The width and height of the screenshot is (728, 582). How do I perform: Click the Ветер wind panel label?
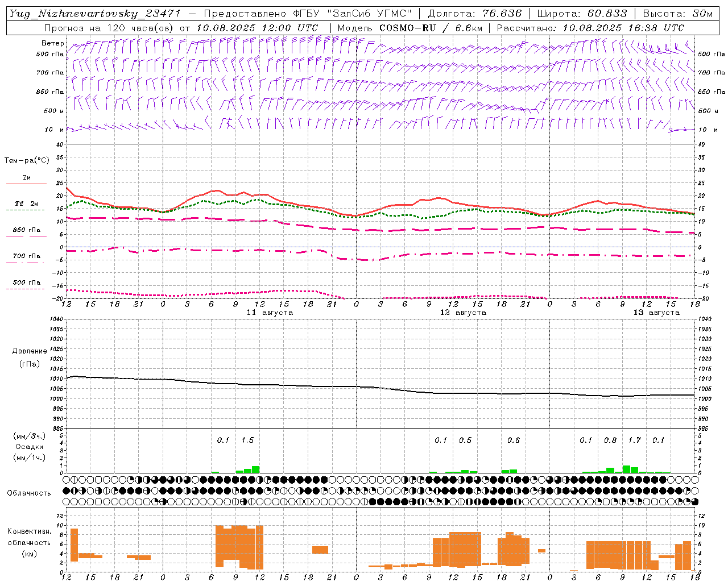point(52,43)
